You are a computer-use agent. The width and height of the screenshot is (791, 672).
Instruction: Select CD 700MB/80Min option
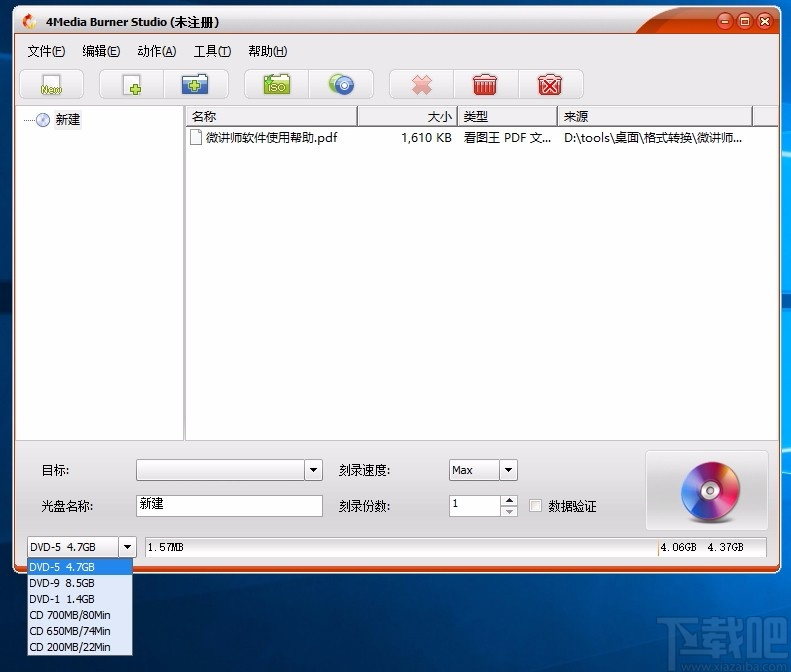click(x=80, y=615)
